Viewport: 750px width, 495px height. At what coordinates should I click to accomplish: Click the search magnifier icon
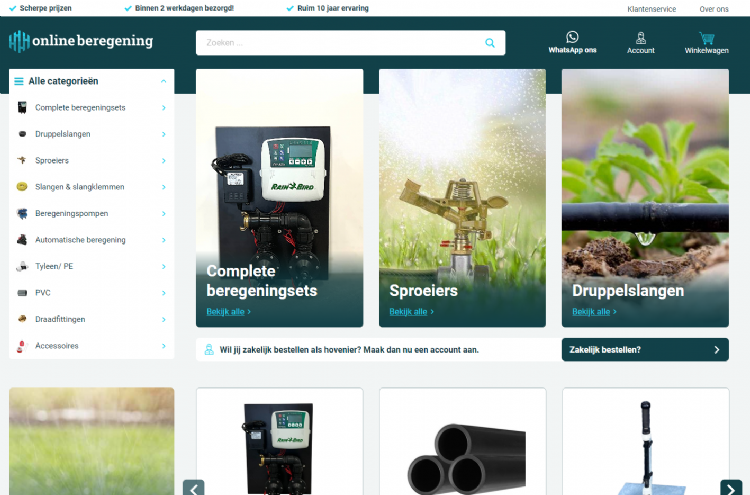pyautogui.click(x=490, y=43)
